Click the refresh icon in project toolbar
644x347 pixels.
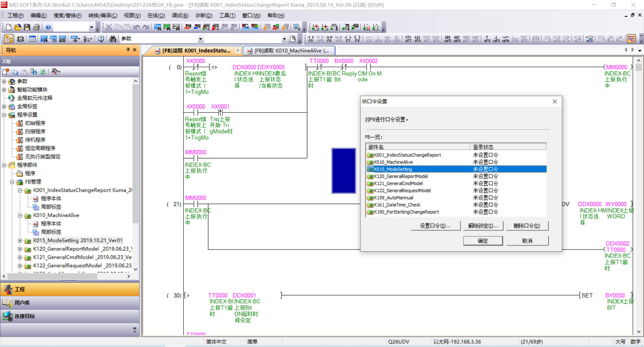[x=43, y=72]
